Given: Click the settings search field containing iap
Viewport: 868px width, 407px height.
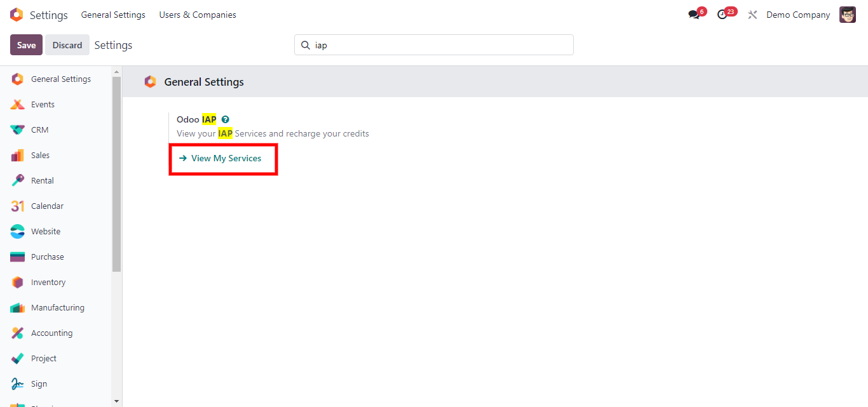Looking at the screenshot, I should pyautogui.click(x=434, y=45).
